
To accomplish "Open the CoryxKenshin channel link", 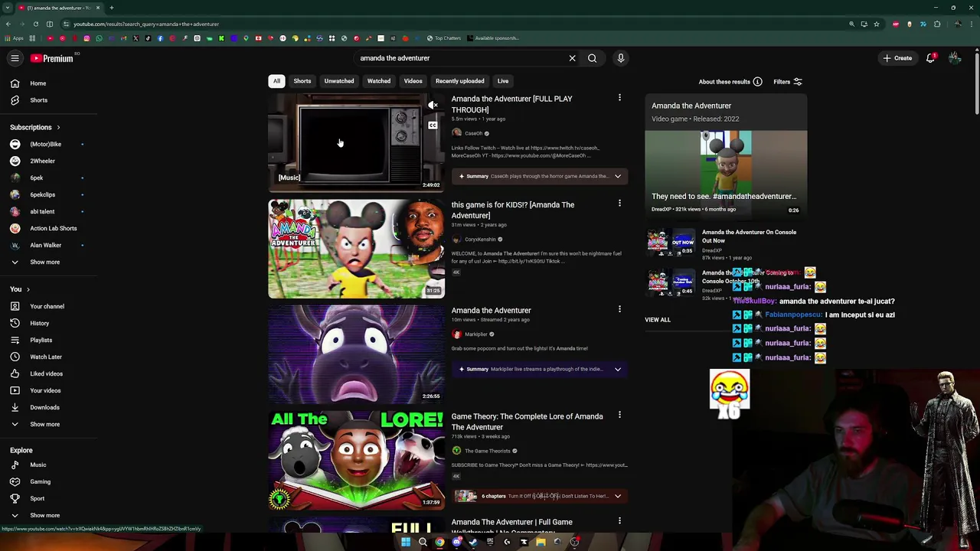I will (x=480, y=240).
